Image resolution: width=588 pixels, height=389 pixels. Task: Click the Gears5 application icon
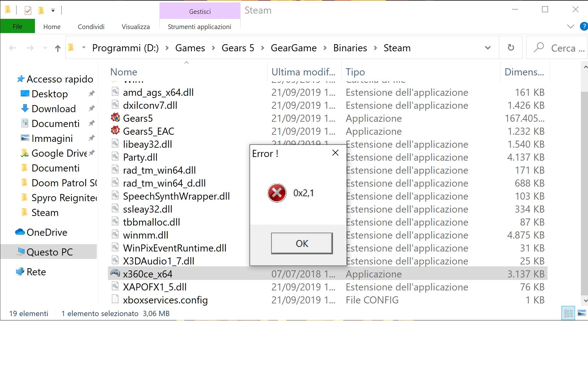[x=115, y=118]
